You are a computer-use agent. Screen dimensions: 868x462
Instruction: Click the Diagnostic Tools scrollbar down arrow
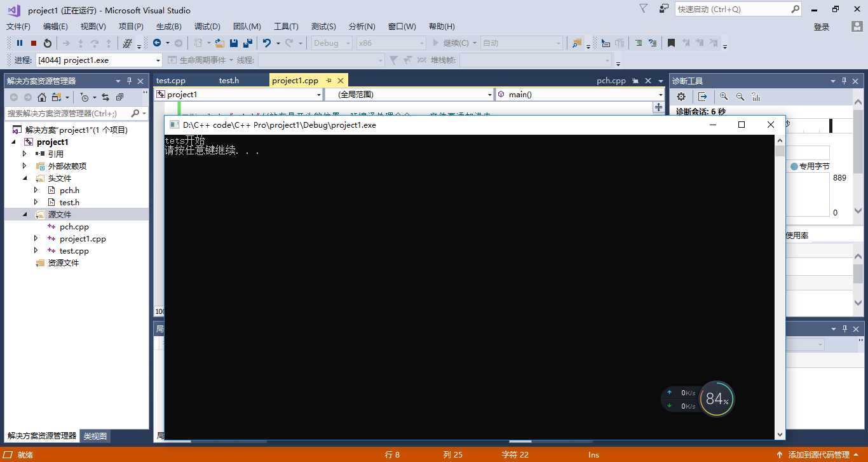[x=858, y=210]
